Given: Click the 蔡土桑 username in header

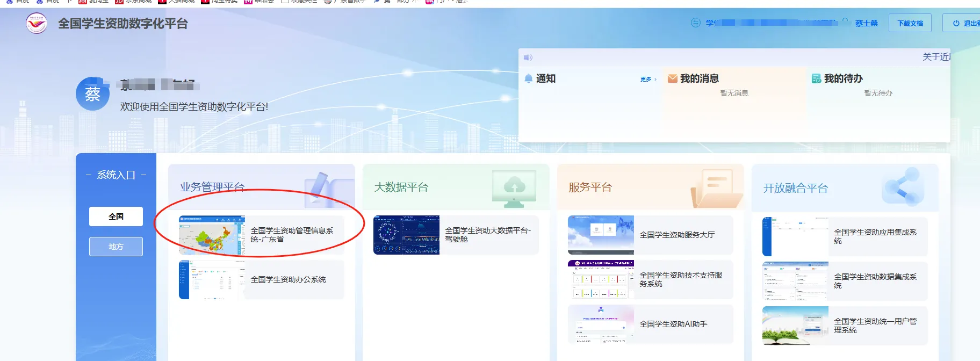Looking at the screenshot, I should tap(866, 24).
